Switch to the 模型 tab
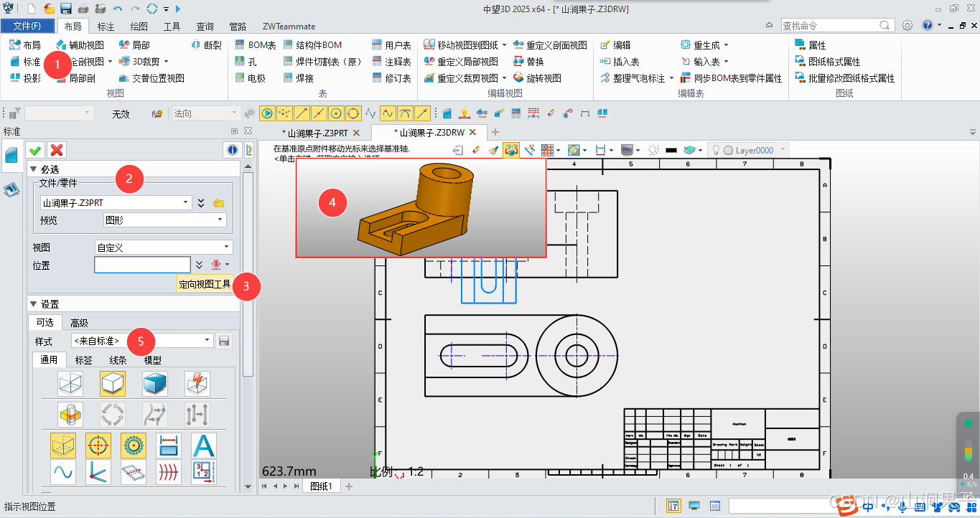Viewport: 980px width, 518px height. click(152, 359)
